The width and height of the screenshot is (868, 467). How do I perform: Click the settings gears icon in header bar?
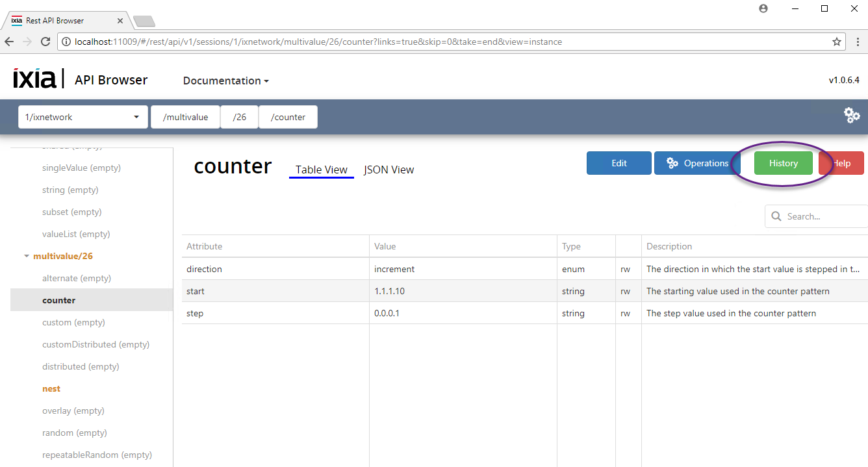(x=851, y=116)
